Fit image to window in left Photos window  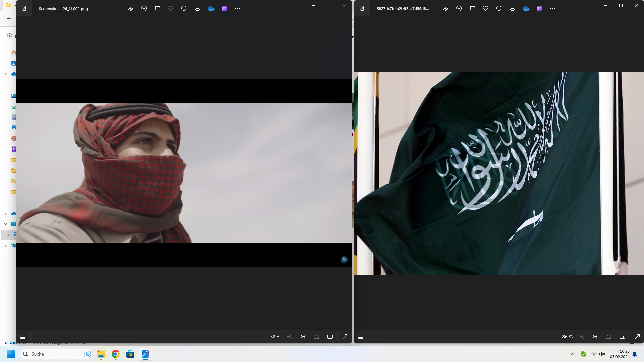tap(317, 337)
